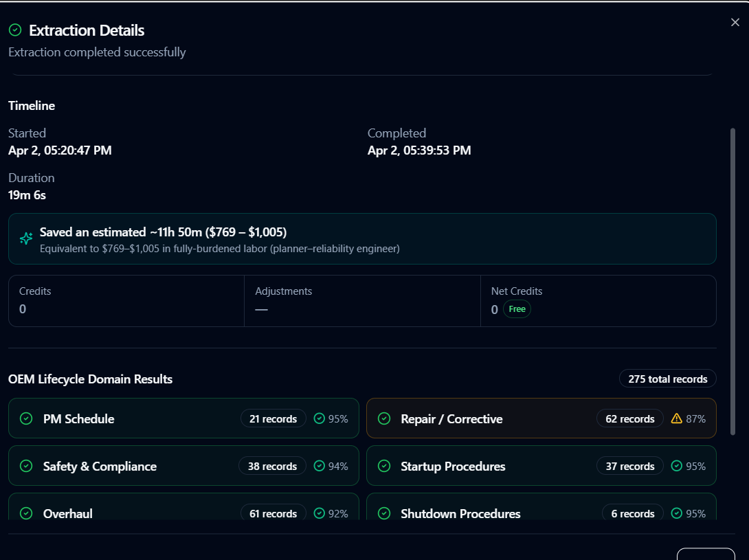Open the Overhaul domain card
The image size is (749, 560).
tap(183, 506)
